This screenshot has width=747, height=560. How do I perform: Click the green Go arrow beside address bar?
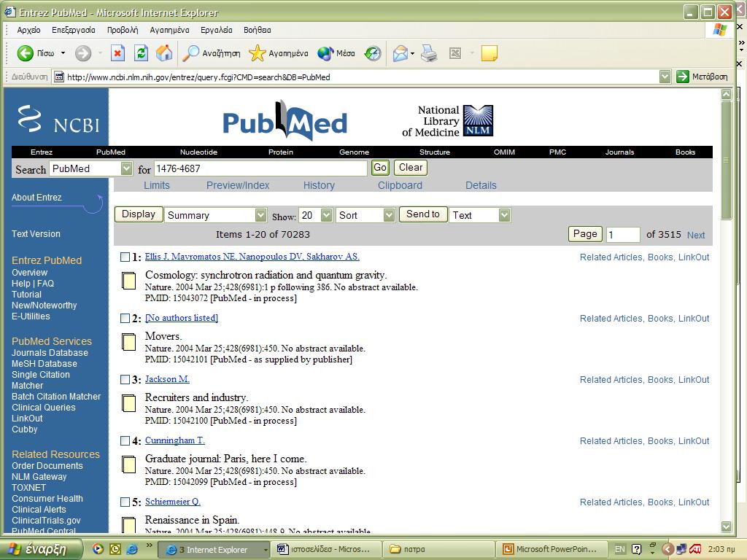(683, 76)
